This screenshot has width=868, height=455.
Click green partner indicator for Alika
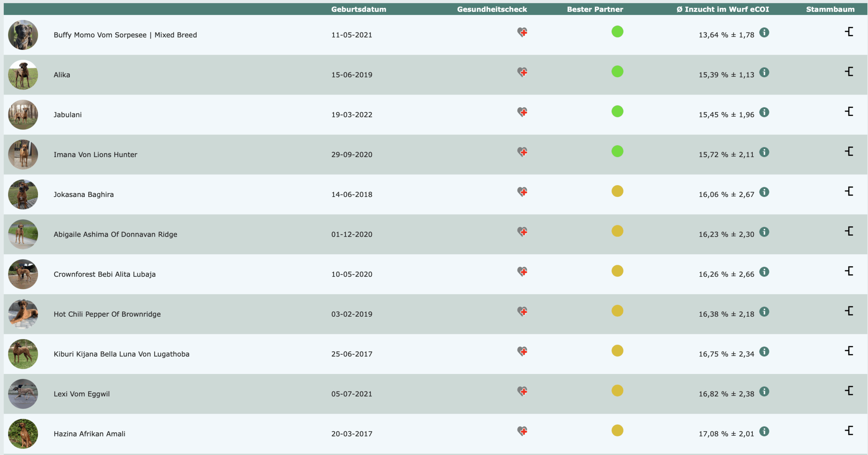click(617, 72)
